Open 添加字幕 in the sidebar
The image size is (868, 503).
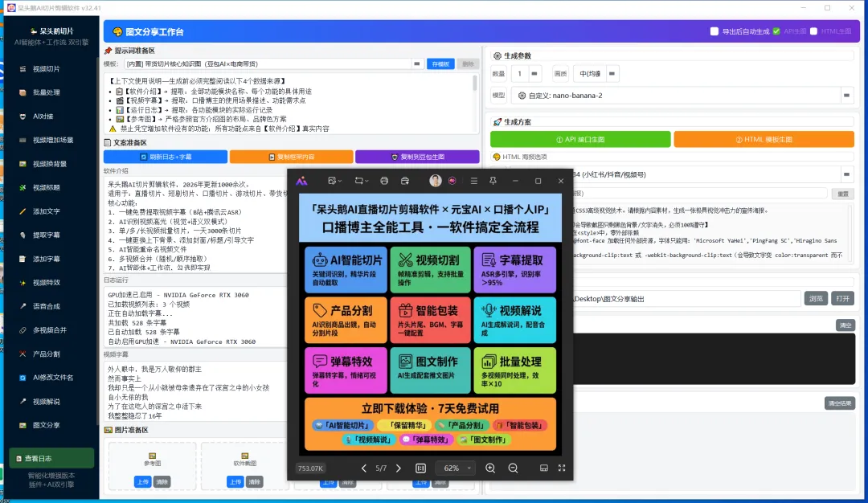(x=47, y=259)
